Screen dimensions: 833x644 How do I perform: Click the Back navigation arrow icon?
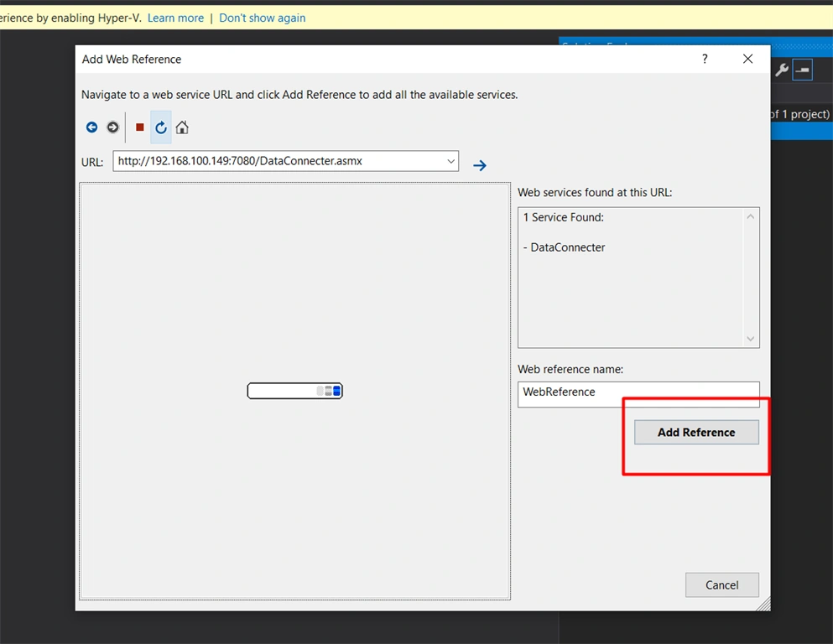92,127
